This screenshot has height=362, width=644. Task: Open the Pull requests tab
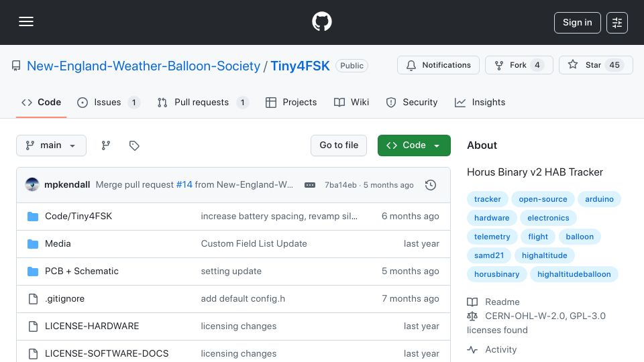point(203,102)
